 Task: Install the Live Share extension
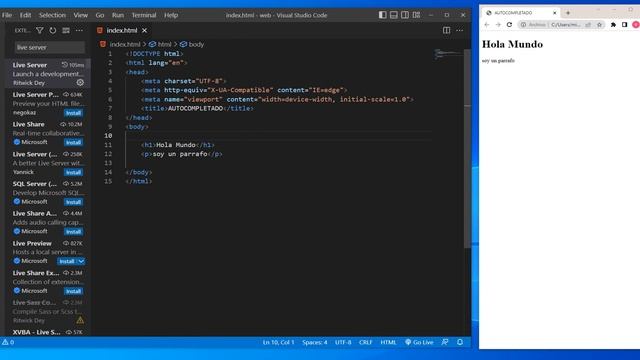(73, 142)
